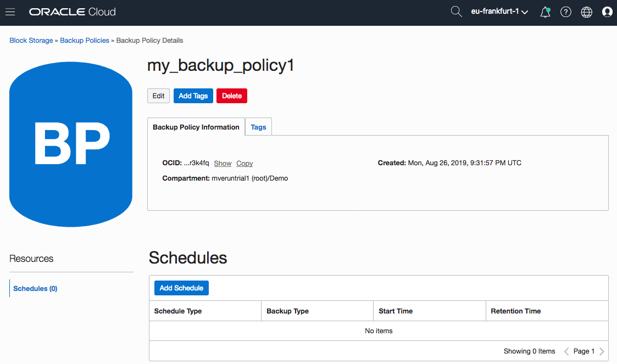This screenshot has width=617, height=364.
Task: Open the help question mark icon
Action: (566, 12)
